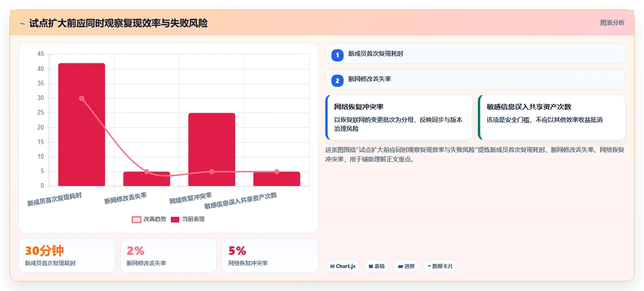This screenshot has width=644, height=291.
Task: Click the title 试点扩大前应同时观察复现效率与失败风险
Action: coord(118,23)
